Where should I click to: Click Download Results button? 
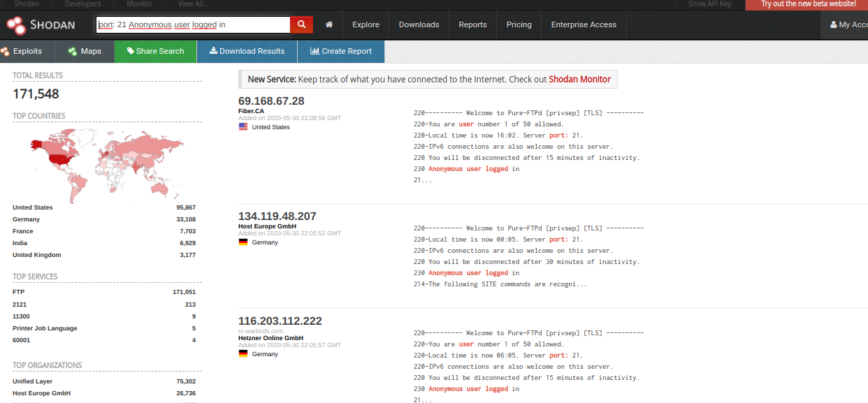point(247,51)
